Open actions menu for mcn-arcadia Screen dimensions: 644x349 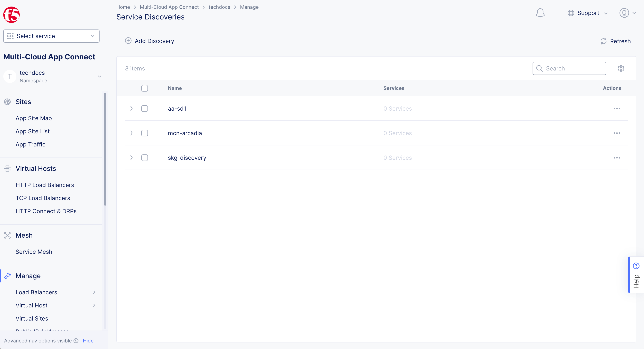(x=617, y=133)
